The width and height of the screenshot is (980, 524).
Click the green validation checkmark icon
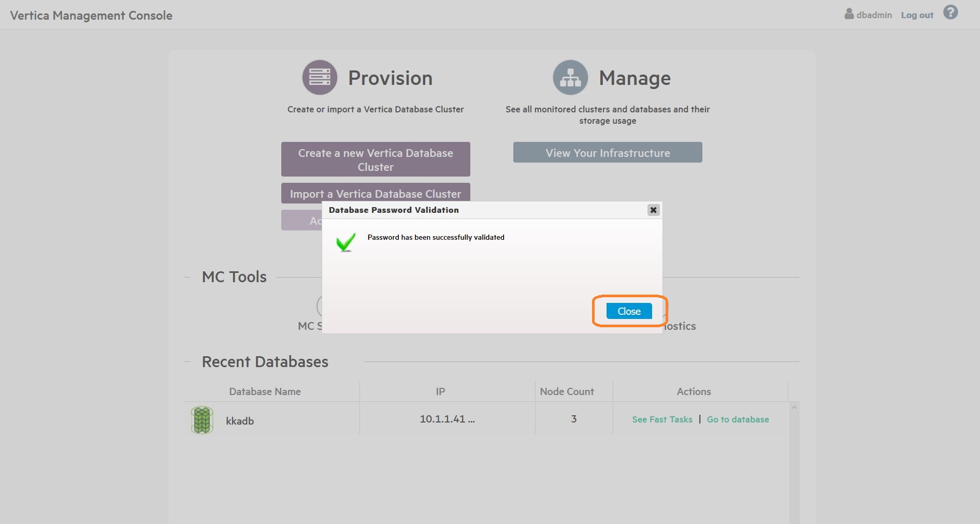coord(345,242)
